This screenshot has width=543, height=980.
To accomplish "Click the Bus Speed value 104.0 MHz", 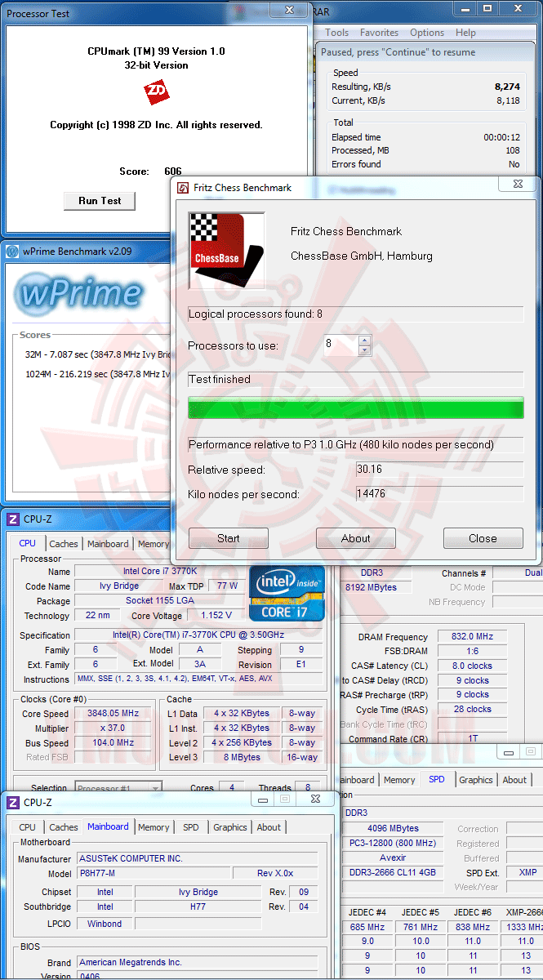I will pos(113,742).
